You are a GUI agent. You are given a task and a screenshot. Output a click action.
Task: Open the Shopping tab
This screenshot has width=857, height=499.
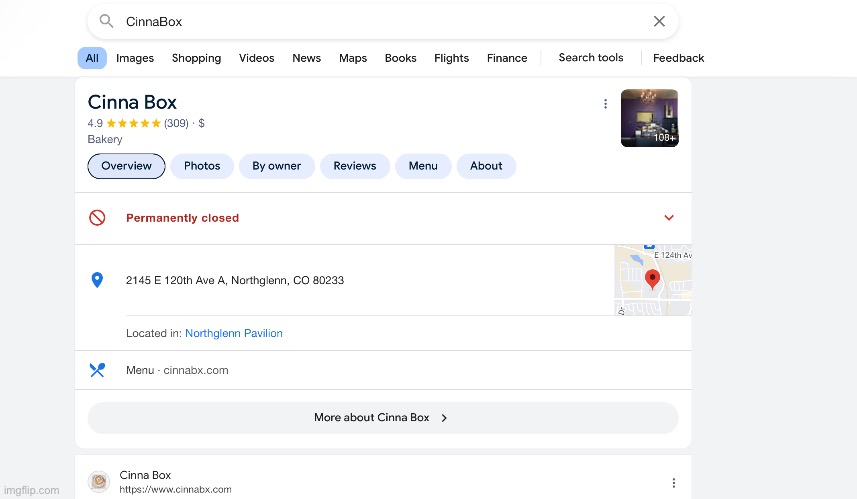click(x=196, y=58)
